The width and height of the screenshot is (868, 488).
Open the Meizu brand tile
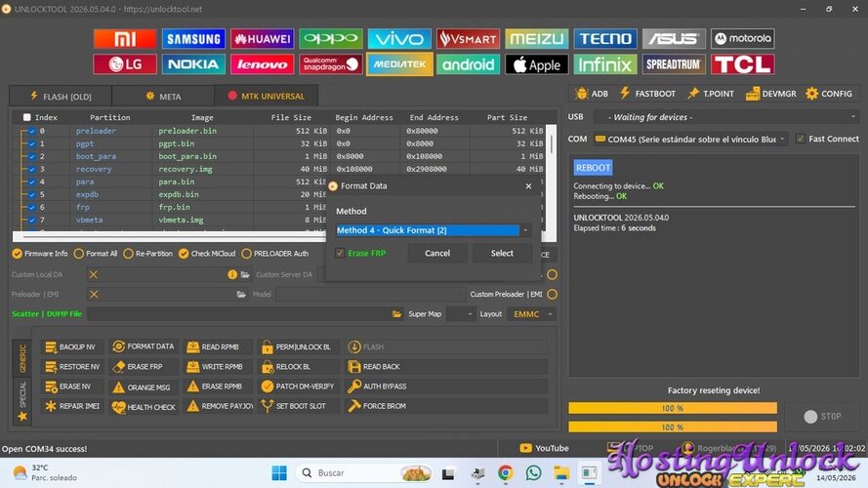[x=537, y=39]
